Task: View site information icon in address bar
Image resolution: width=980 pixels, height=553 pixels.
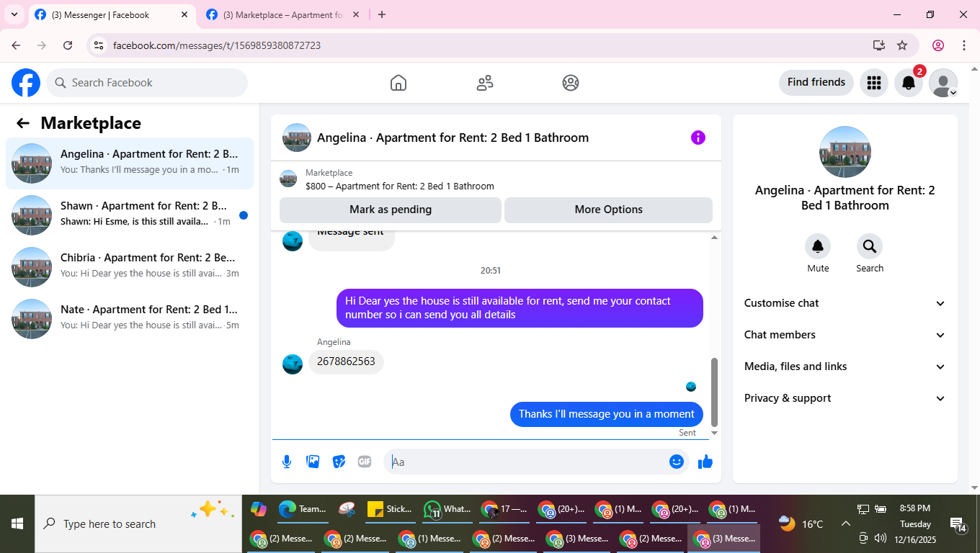Action: tap(99, 45)
